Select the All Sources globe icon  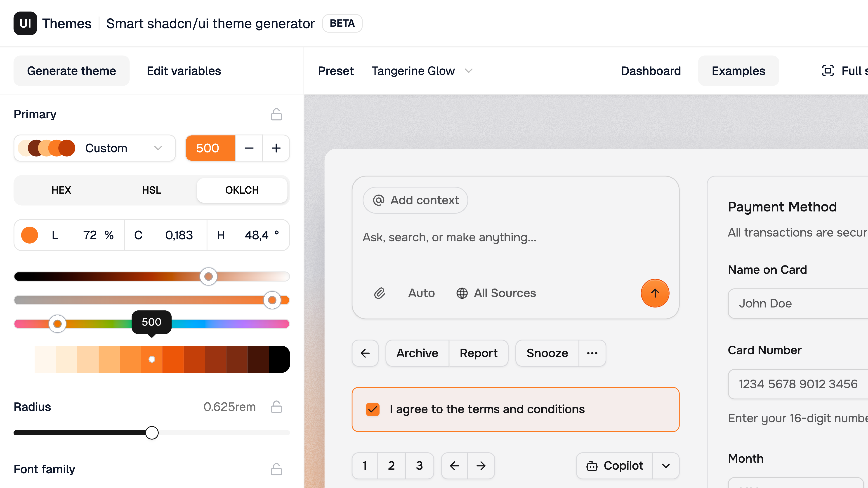[462, 293]
